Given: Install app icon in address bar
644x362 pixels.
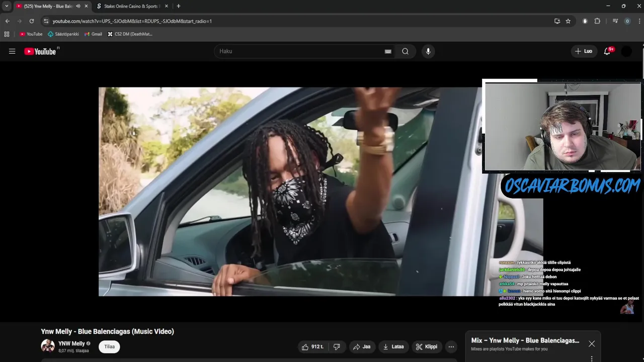Looking at the screenshot, I should pyautogui.click(x=557, y=21).
